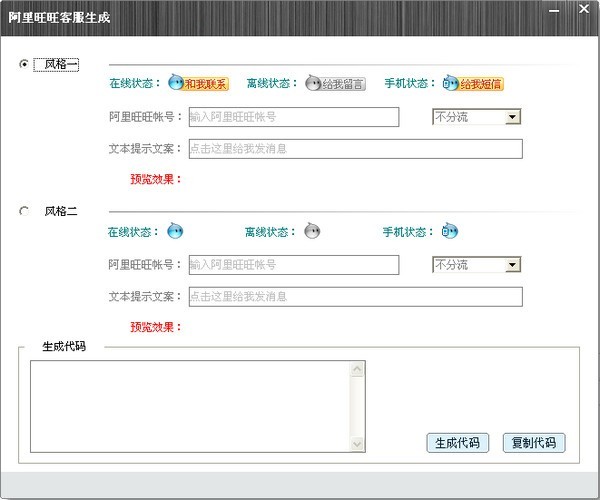600x500 pixels.
Task: Click the 预览效果 label in 风格一
Action: coord(155,179)
